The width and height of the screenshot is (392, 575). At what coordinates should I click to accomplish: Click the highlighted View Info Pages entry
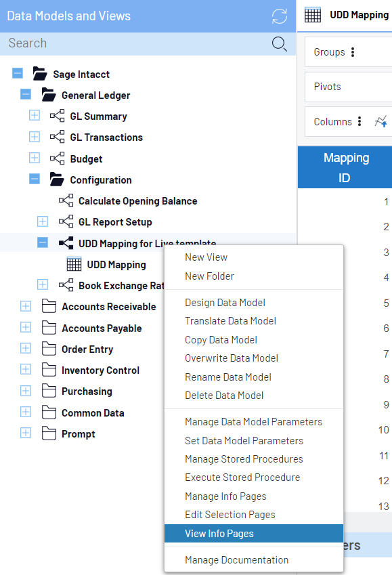(x=254, y=534)
